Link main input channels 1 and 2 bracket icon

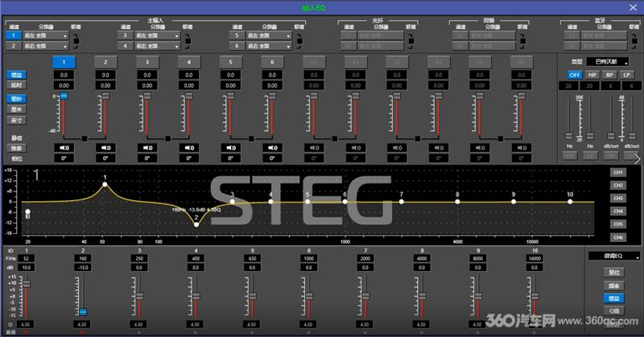point(76,41)
